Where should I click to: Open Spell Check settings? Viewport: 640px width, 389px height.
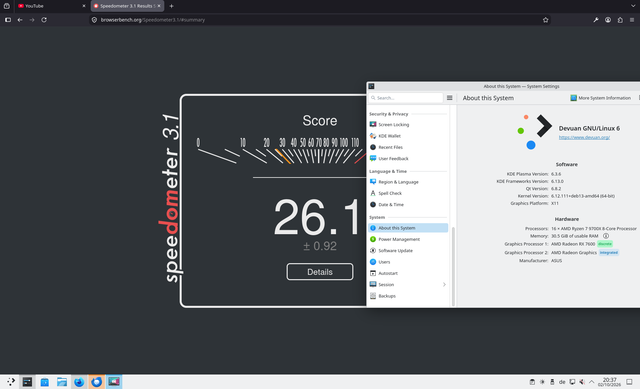pyautogui.click(x=408, y=193)
